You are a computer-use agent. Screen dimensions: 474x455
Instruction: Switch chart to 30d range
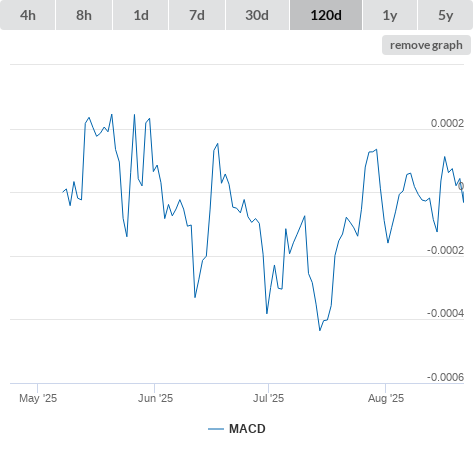(257, 15)
